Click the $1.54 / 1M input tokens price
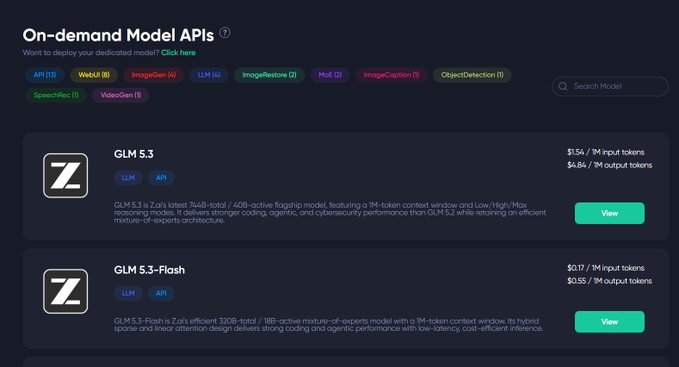Screen dimensions: 679x367 click(605, 152)
